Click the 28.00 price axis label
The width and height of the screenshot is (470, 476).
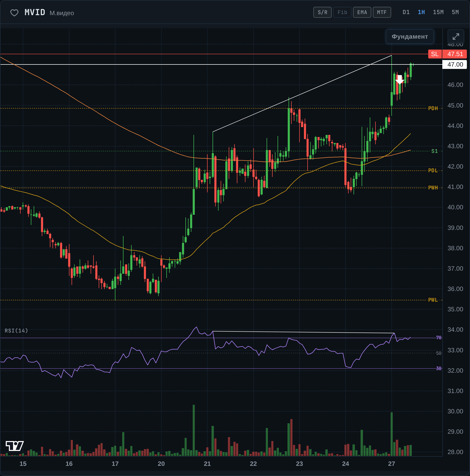(x=455, y=452)
